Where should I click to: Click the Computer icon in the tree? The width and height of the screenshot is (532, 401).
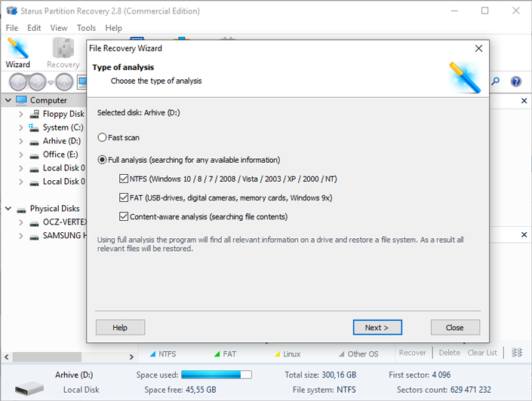point(21,100)
